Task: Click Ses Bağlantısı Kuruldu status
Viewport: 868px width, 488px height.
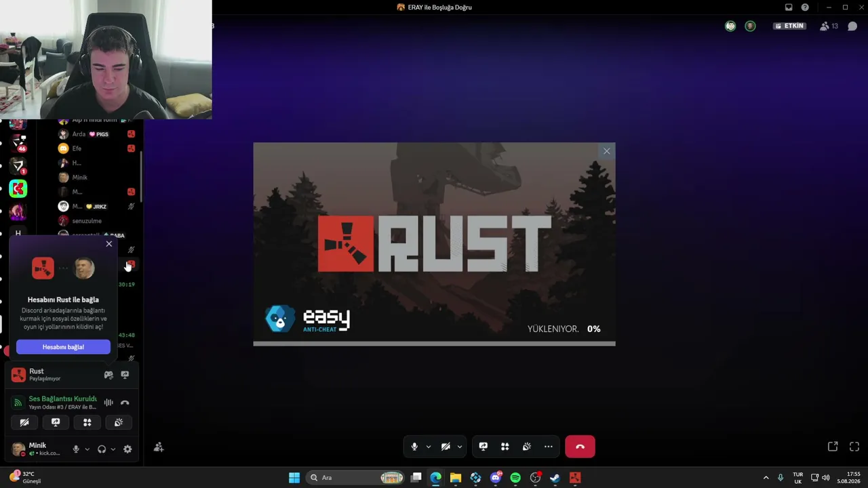Action: (x=62, y=399)
